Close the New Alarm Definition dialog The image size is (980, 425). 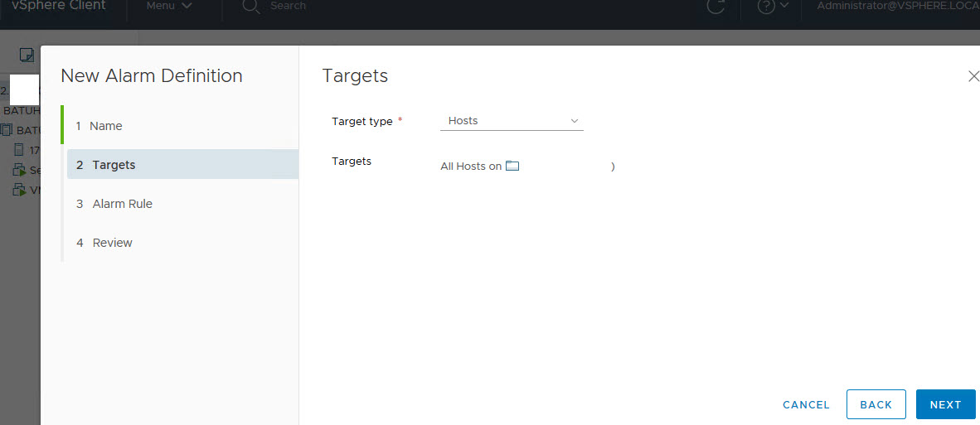click(x=973, y=76)
